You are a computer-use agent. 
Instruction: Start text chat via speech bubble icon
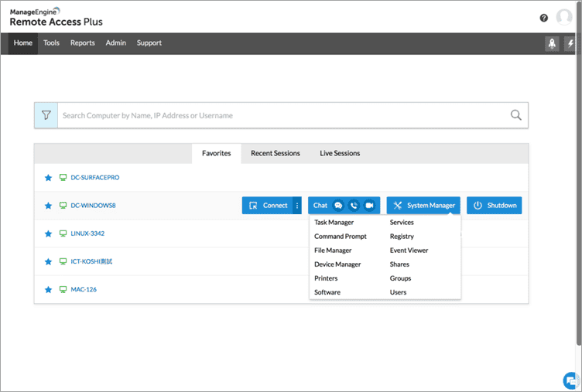click(338, 206)
